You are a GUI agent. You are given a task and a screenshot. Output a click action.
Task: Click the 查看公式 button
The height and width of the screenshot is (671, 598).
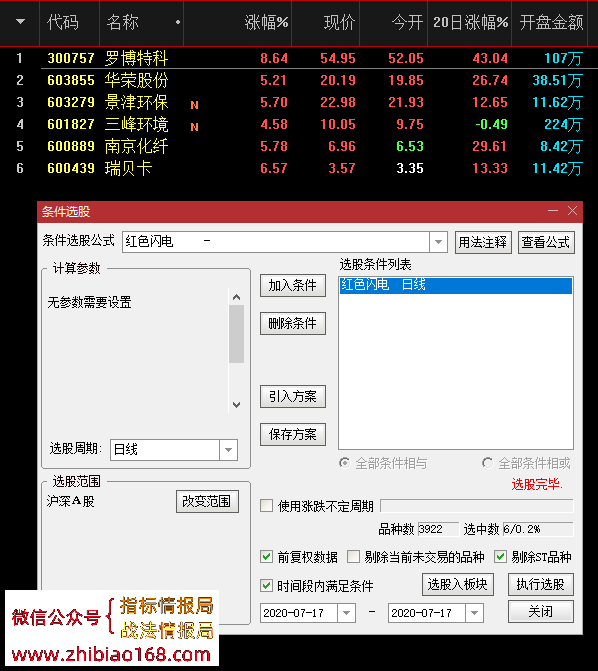coord(546,243)
